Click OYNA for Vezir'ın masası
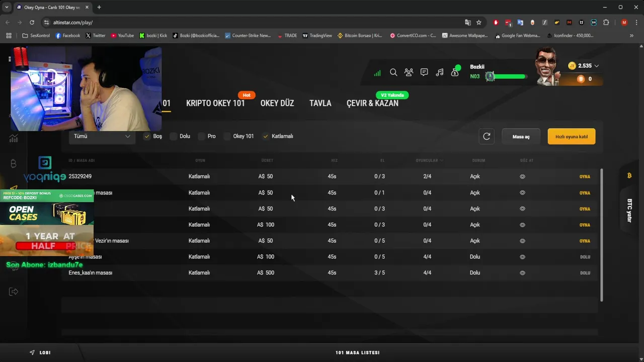The width and height of the screenshot is (644, 362). tap(585, 241)
